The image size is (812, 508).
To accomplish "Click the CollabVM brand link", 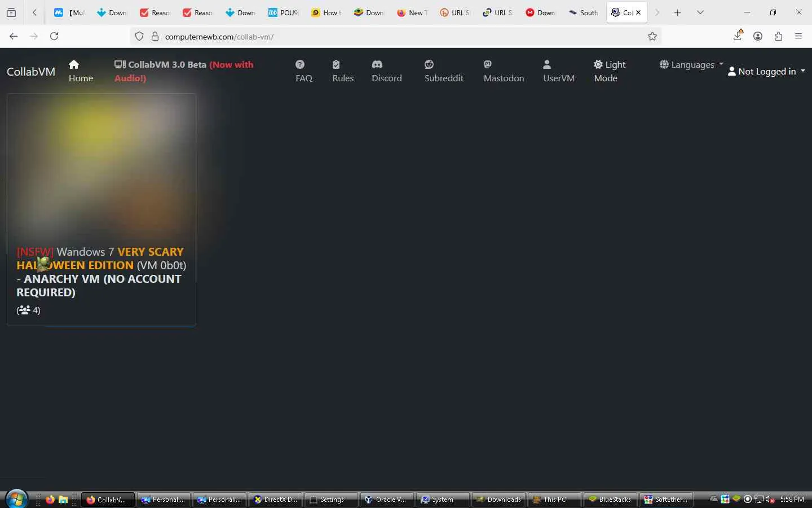I will coord(31,72).
